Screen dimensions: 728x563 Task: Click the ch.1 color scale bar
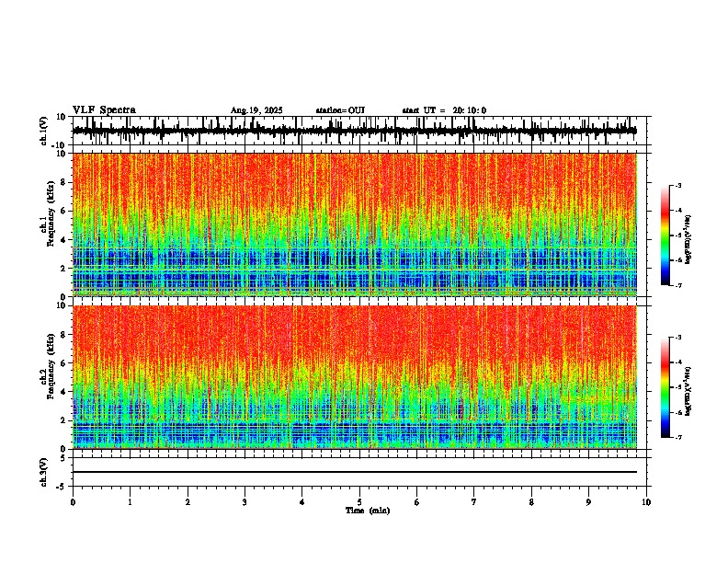[x=665, y=236]
